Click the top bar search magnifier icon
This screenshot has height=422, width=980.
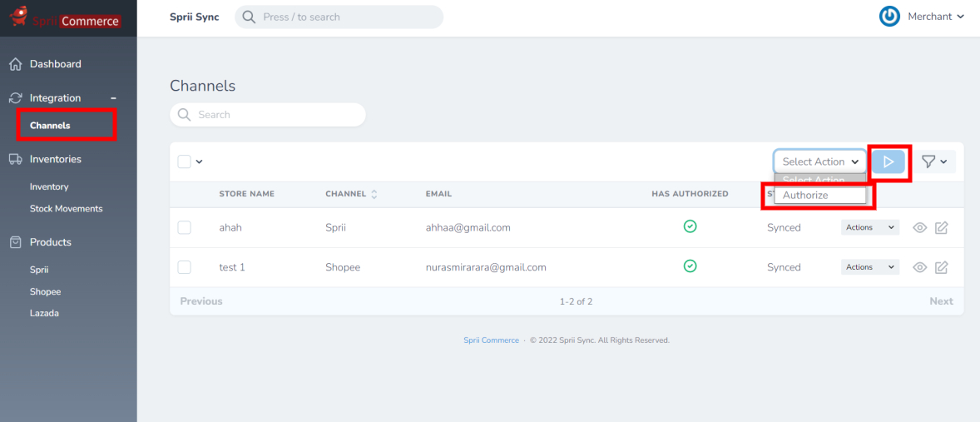[249, 17]
